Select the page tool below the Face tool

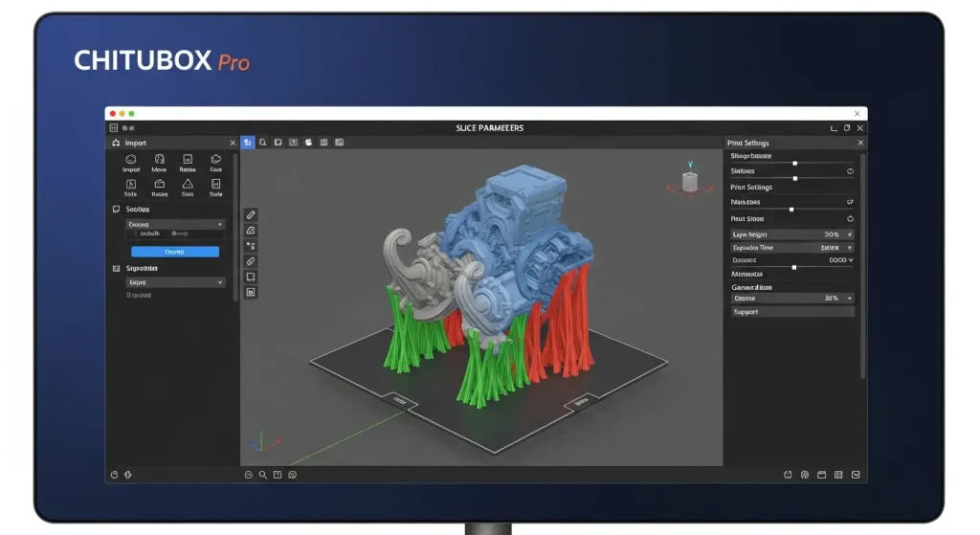(x=215, y=184)
